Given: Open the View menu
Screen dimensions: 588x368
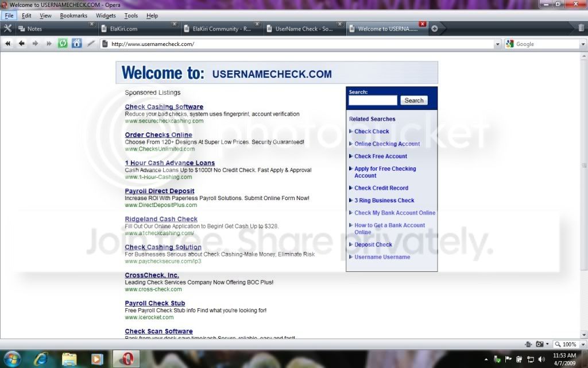Looking at the screenshot, I should coord(45,16).
